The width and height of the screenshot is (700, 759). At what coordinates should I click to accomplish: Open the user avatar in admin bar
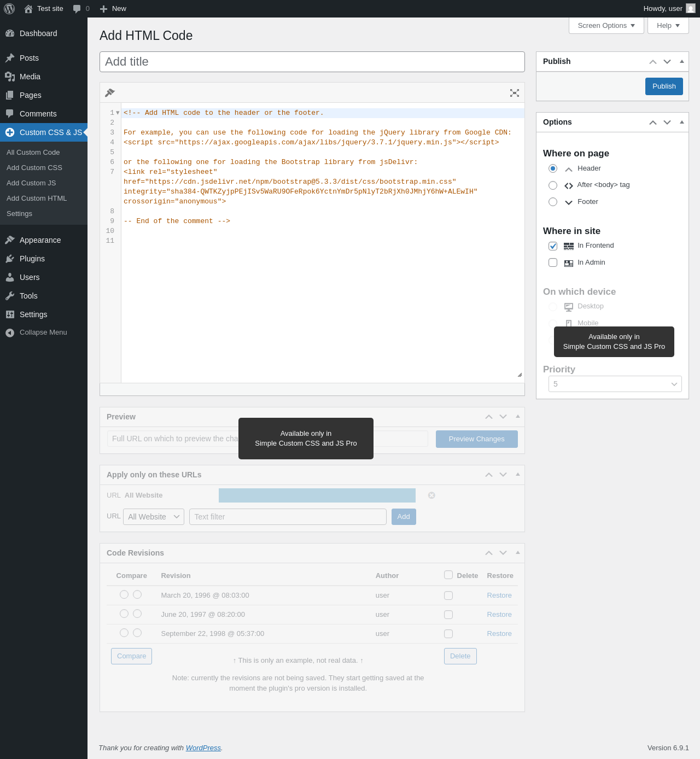click(x=691, y=8)
